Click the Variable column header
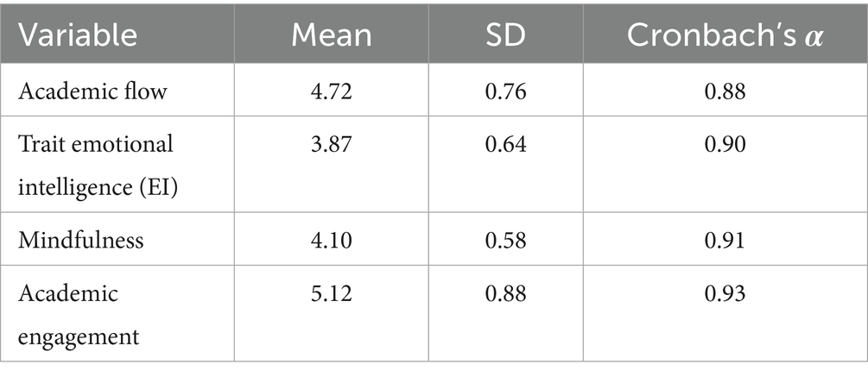The height and width of the screenshot is (377, 868). pyautogui.click(x=79, y=35)
